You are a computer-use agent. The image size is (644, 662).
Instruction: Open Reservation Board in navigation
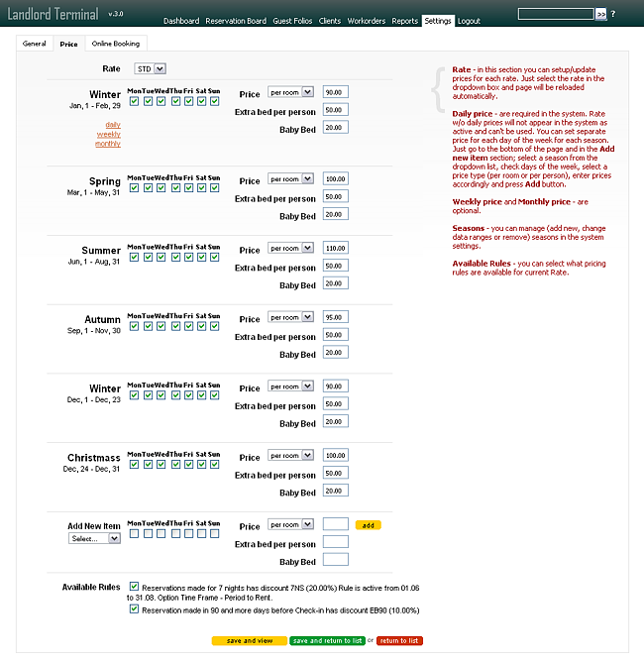pyautogui.click(x=236, y=21)
